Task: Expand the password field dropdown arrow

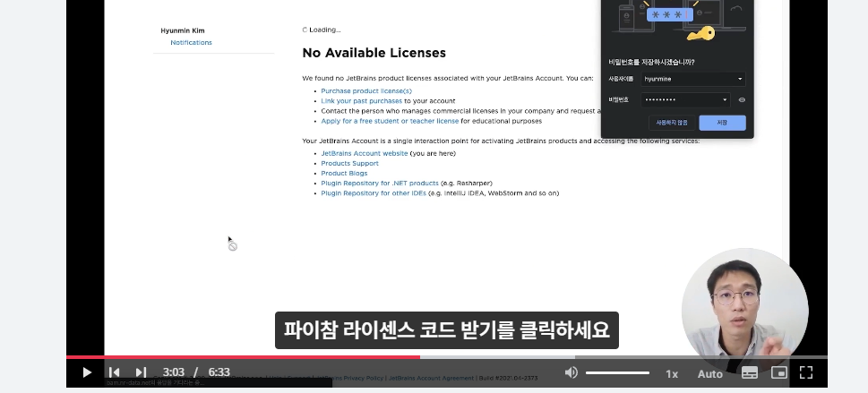Action: point(725,100)
